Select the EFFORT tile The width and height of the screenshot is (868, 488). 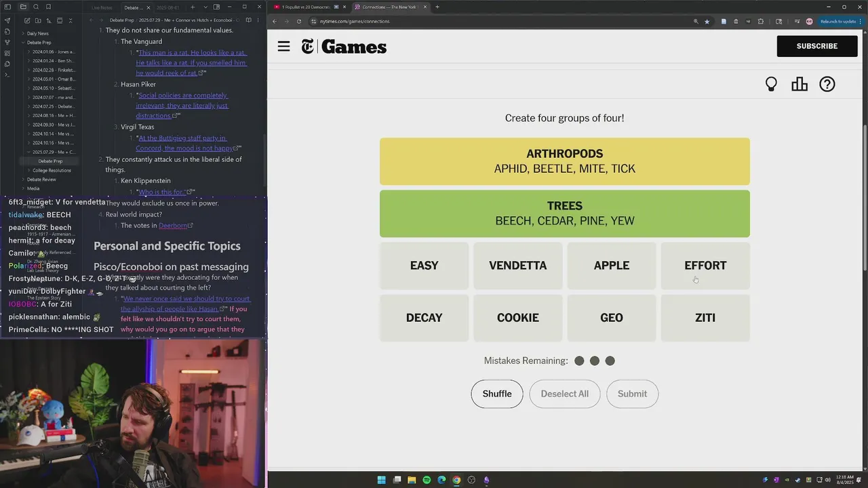tap(705, 266)
